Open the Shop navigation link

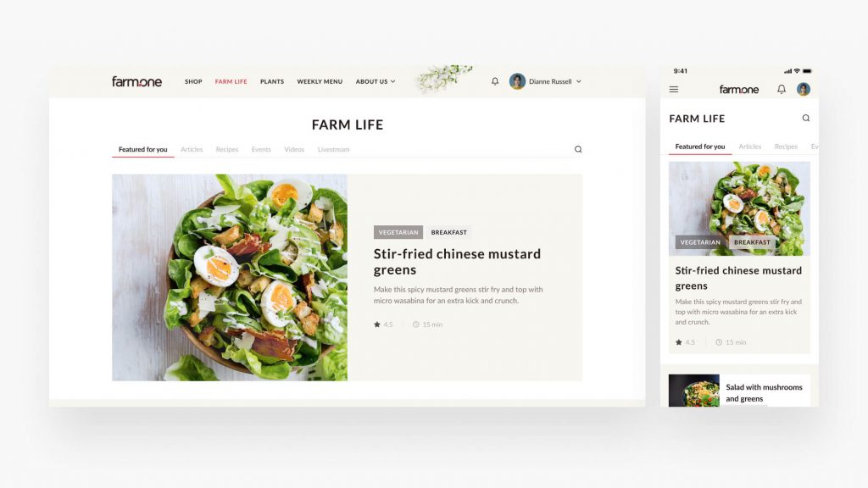(x=193, y=81)
